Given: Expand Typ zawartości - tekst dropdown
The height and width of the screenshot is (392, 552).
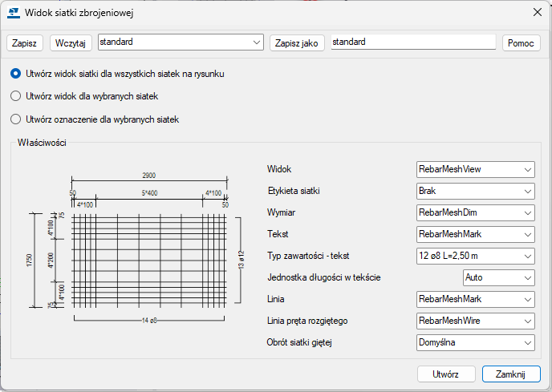Looking at the screenshot, I should pos(475,256).
